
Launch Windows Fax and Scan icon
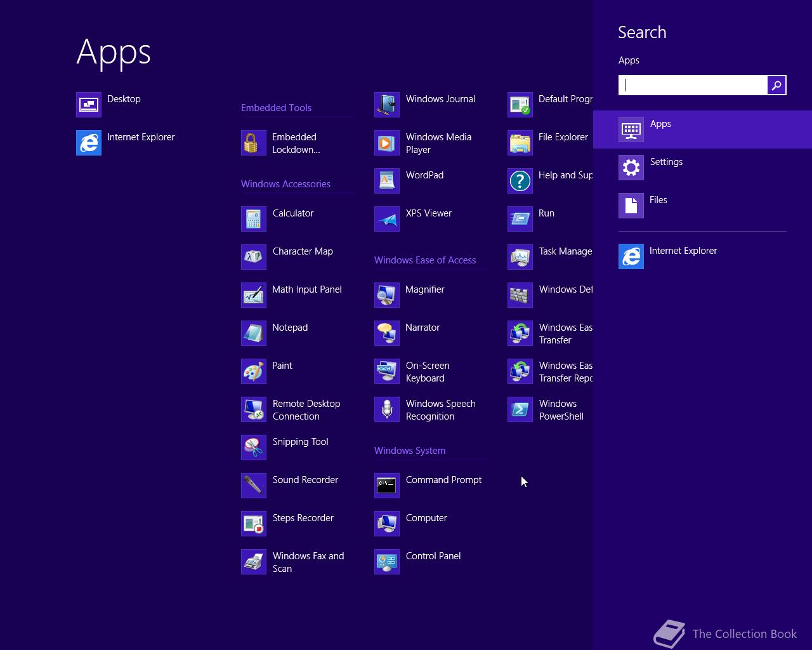coord(254,562)
